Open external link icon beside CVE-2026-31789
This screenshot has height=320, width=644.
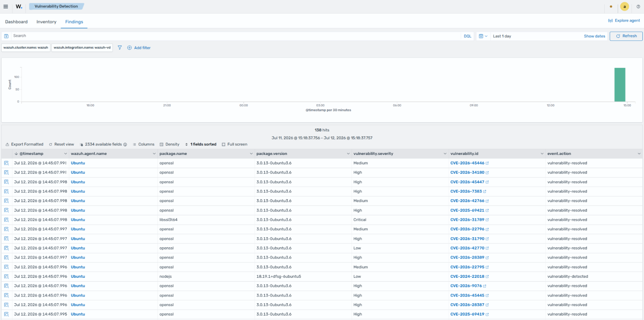(x=487, y=220)
